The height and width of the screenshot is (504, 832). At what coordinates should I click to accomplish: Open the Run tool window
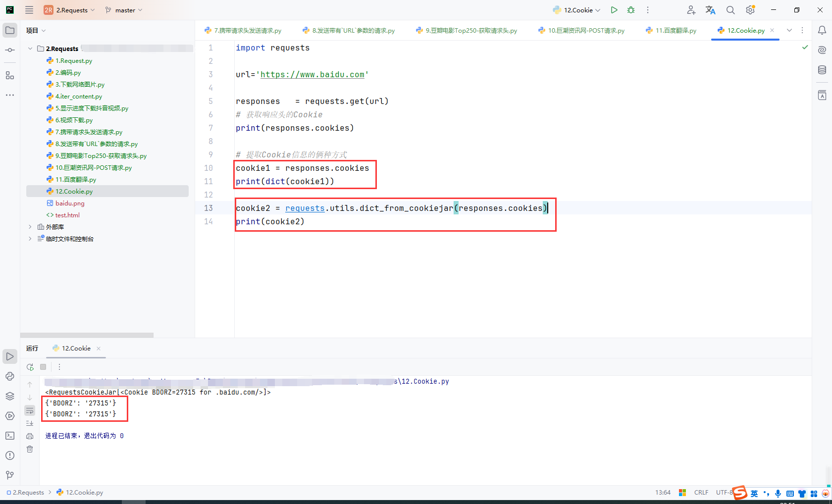coord(10,356)
